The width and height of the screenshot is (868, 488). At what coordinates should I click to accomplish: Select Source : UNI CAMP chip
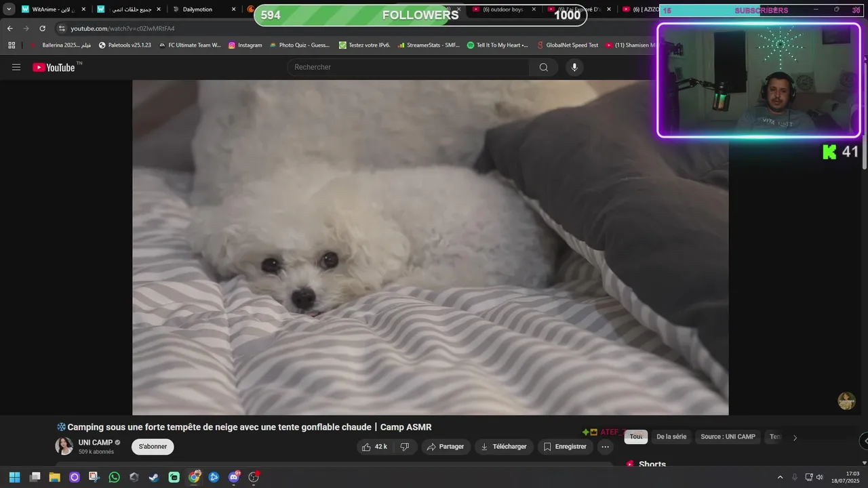728,437
